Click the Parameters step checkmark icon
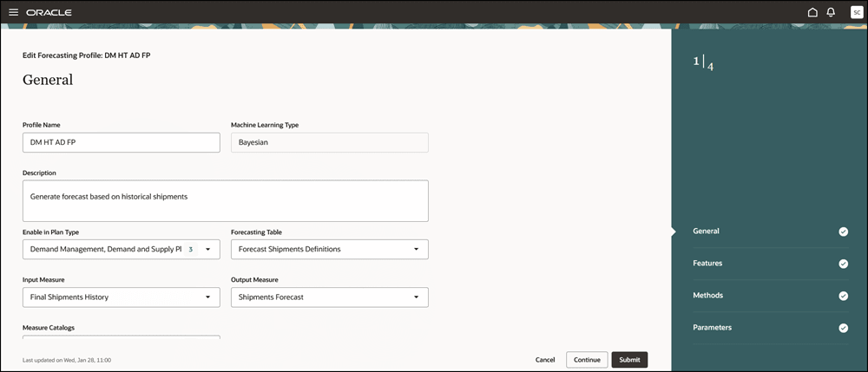This screenshot has height=372, width=868. tap(843, 328)
